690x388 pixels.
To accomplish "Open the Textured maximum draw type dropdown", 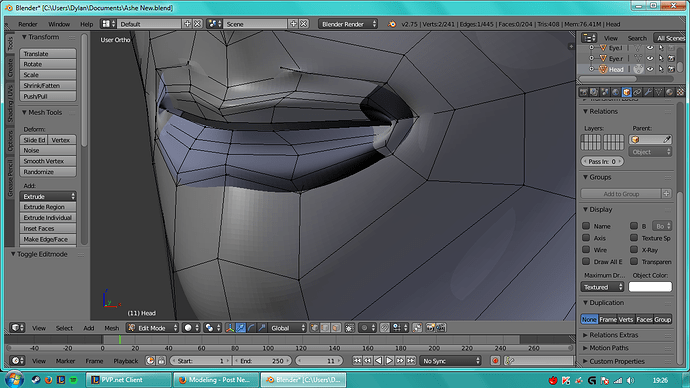I will 602,287.
